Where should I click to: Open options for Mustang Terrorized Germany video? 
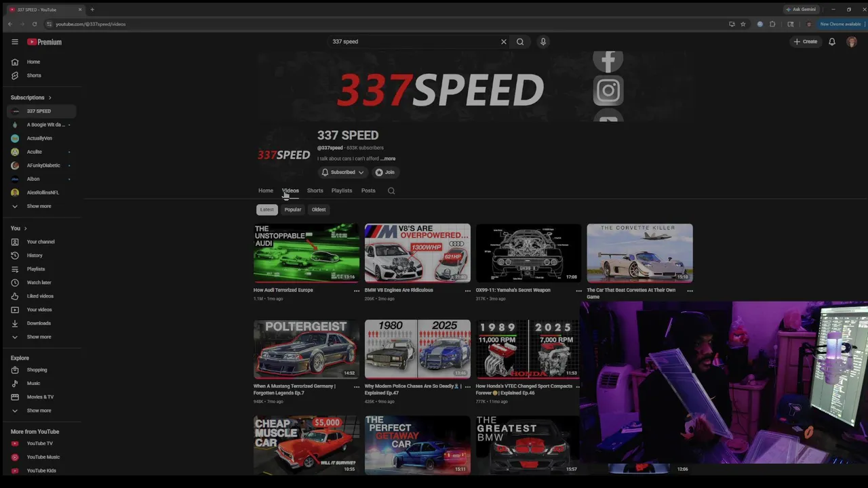coord(356,387)
